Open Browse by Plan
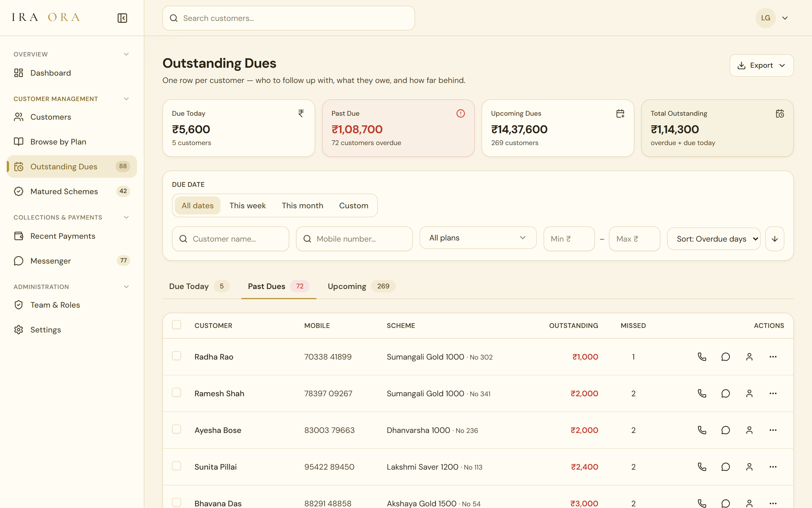 pos(72,142)
